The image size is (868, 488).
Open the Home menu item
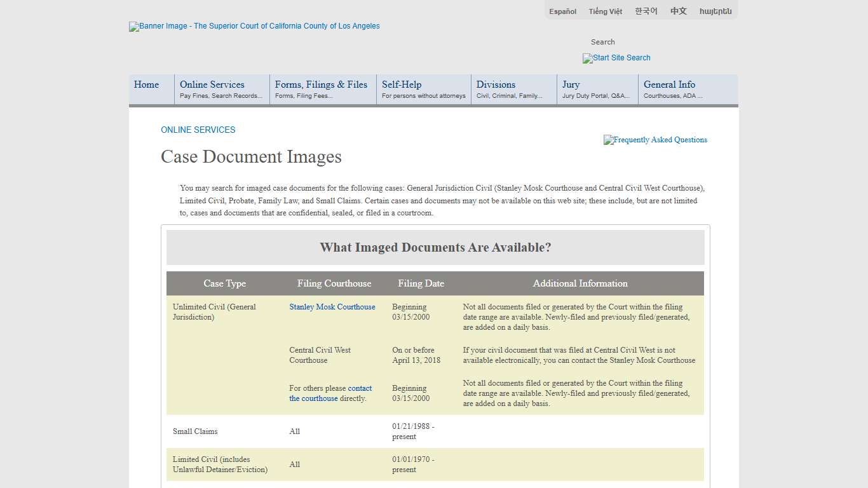(147, 85)
